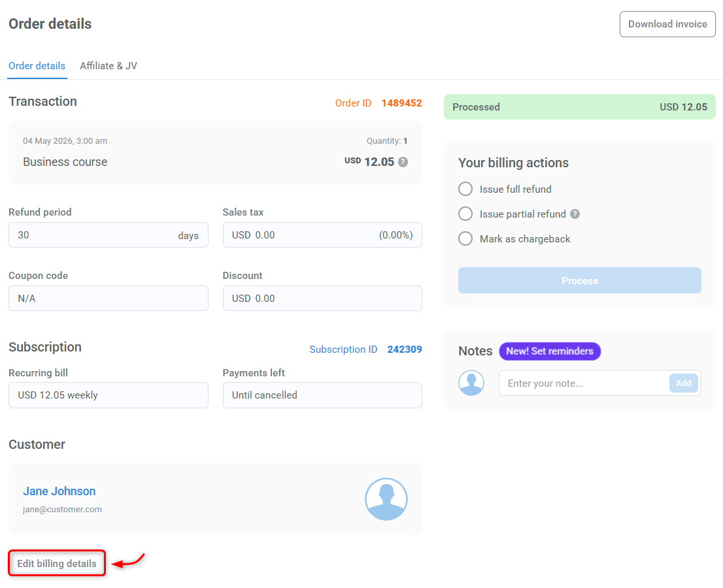Click Edit billing details

[x=57, y=564]
